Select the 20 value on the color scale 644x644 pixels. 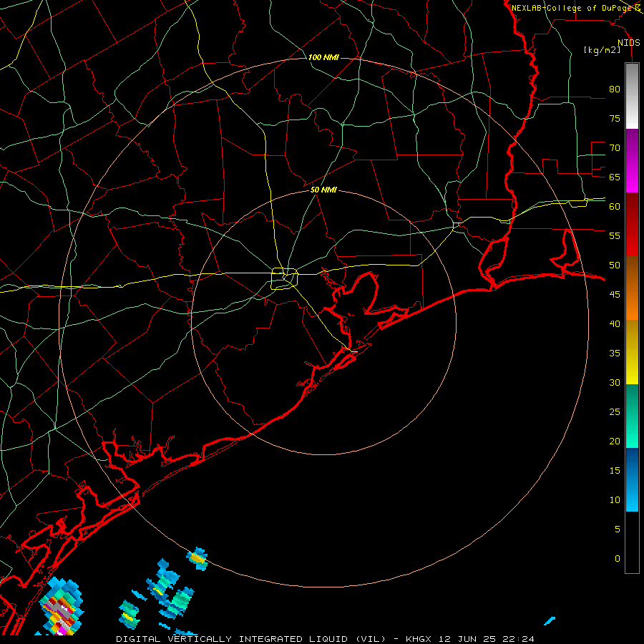pyautogui.click(x=615, y=441)
